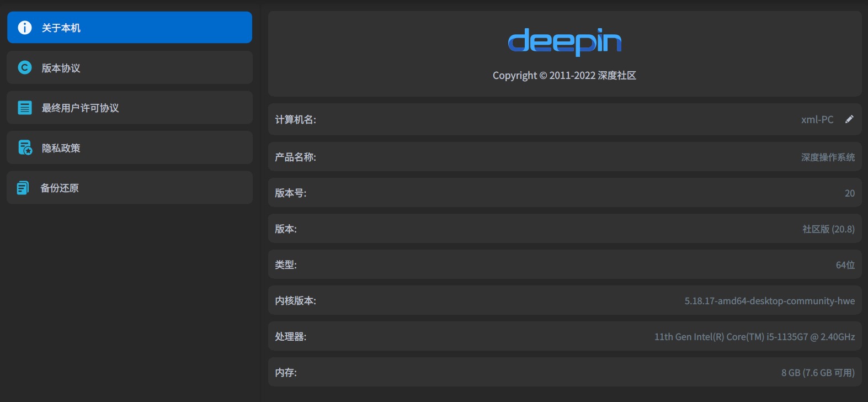Click the 处理器: label
The height and width of the screenshot is (402, 868).
click(291, 337)
